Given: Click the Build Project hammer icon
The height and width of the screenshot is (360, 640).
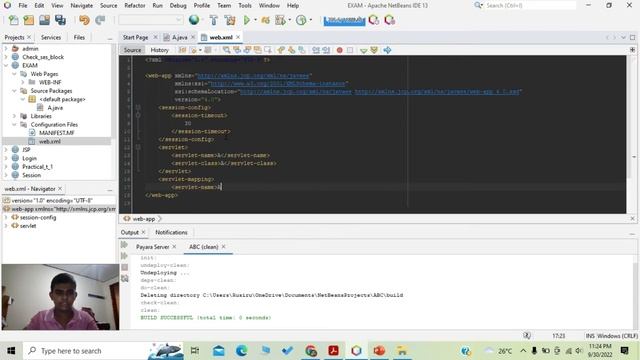Looking at the screenshot, I should pyautogui.click(x=213, y=20).
